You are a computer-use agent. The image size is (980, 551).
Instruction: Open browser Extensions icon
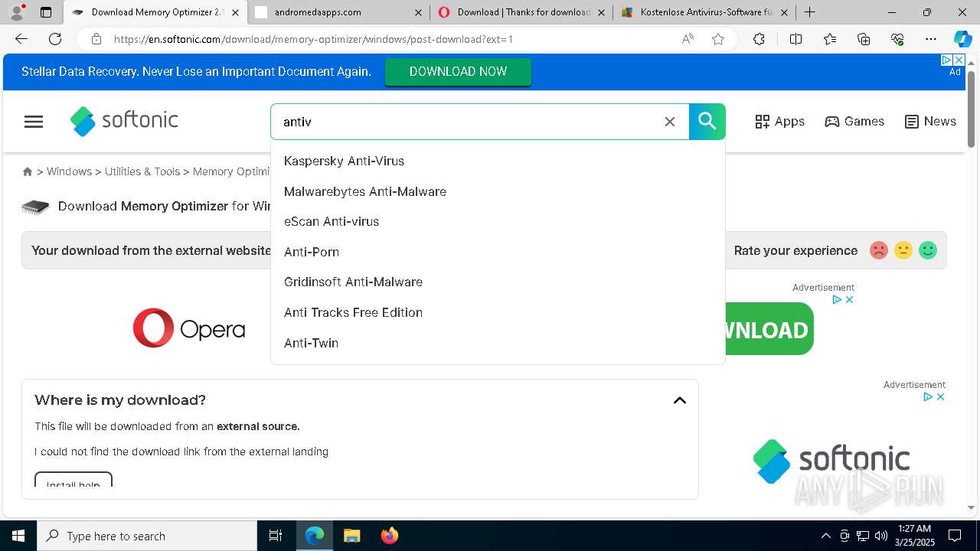pyautogui.click(x=759, y=39)
